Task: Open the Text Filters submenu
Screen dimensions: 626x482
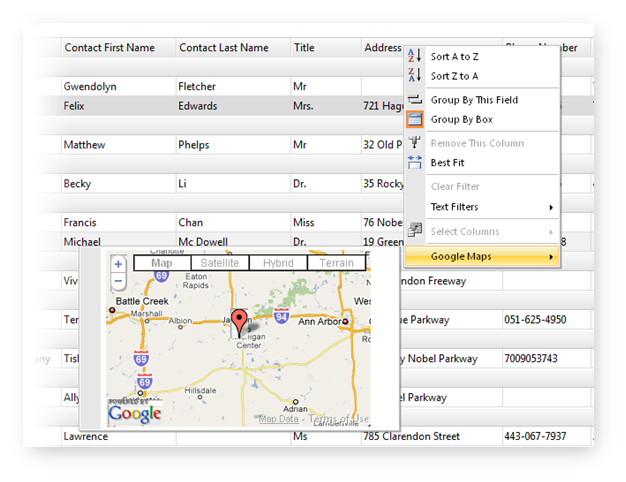Action: [x=483, y=207]
